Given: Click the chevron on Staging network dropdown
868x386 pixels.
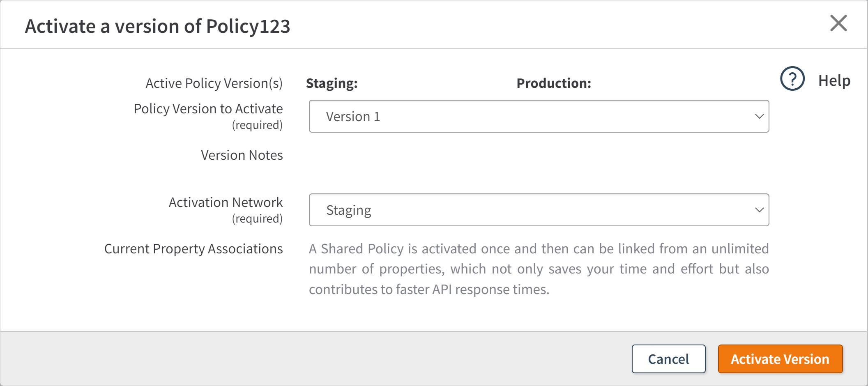Looking at the screenshot, I should tap(759, 210).
